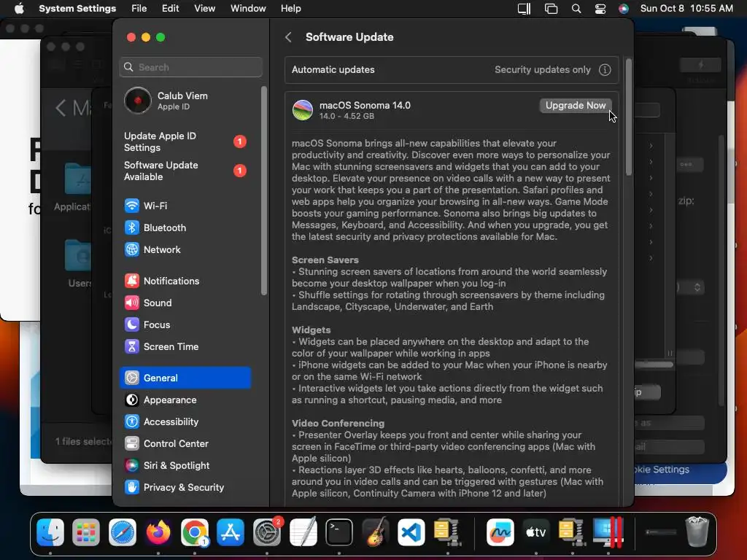Select Privacy & Security in sidebar
This screenshot has height=560, width=747.
[186, 488]
